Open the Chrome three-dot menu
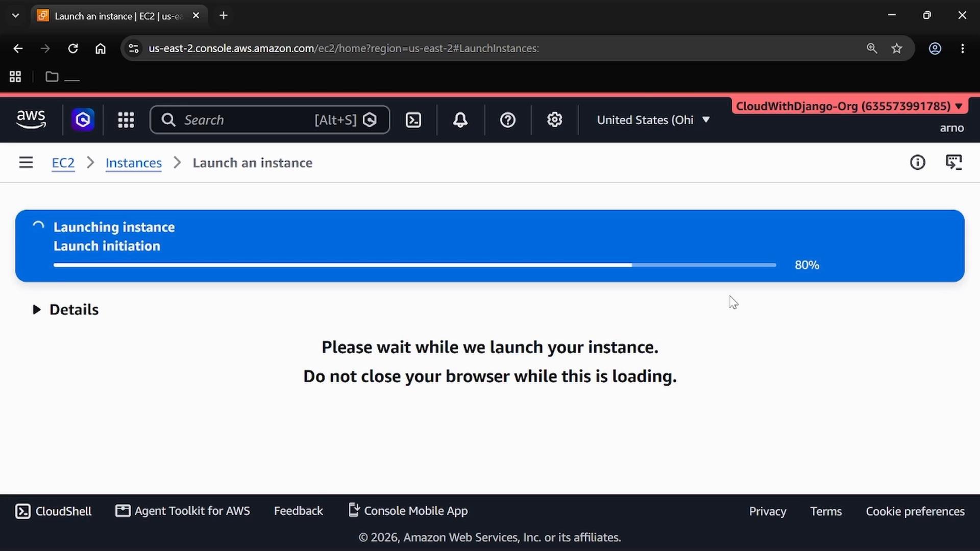 point(963,48)
